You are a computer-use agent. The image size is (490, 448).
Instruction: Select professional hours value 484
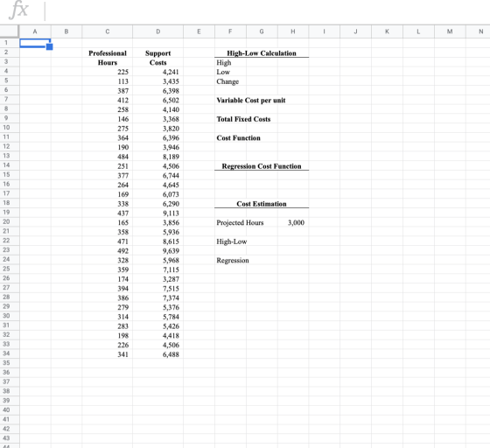123,157
